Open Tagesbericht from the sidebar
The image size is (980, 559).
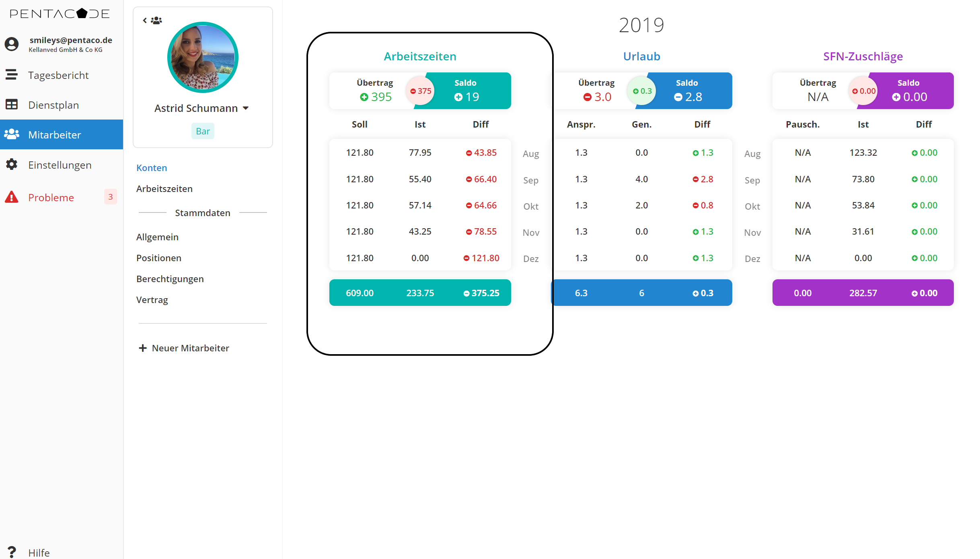pos(58,75)
